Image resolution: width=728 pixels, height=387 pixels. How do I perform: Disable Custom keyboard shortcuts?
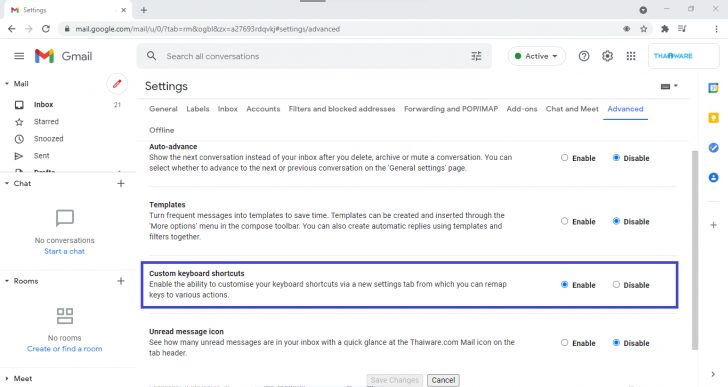pyautogui.click(x=616, y=284)
